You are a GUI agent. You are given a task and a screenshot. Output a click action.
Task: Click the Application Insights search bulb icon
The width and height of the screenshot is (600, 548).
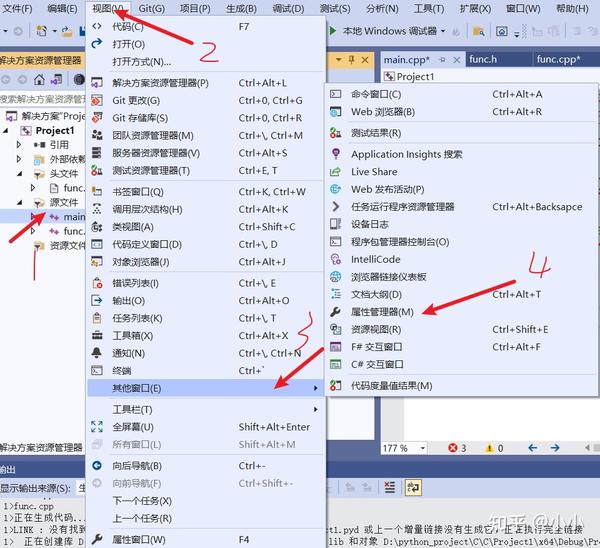tap(336, 153)
